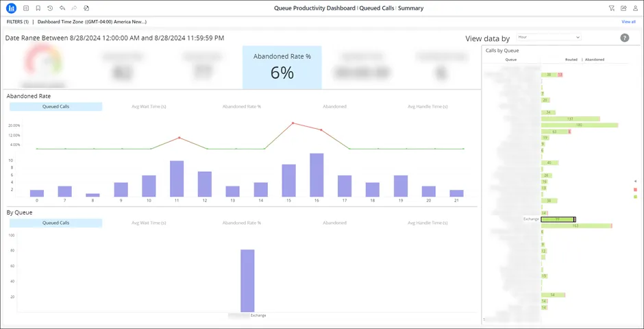Click the 34 bar in Calls by Queue

(x=548, y=112)
